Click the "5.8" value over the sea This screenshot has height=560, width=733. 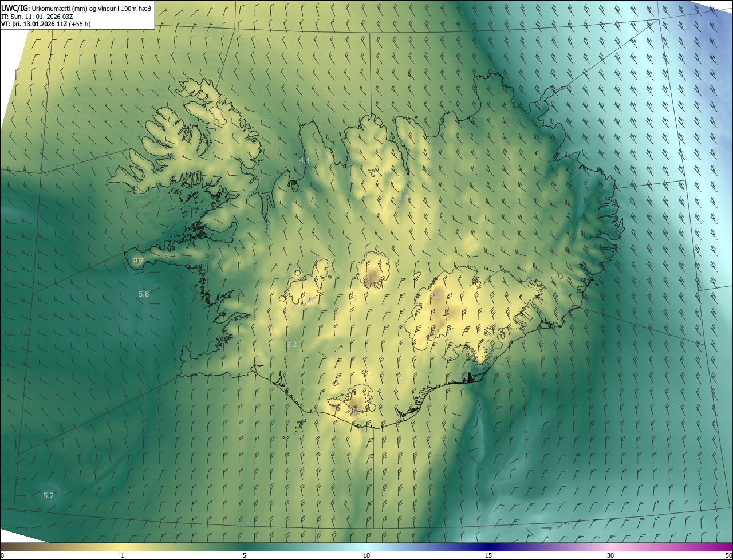point(144,294)
